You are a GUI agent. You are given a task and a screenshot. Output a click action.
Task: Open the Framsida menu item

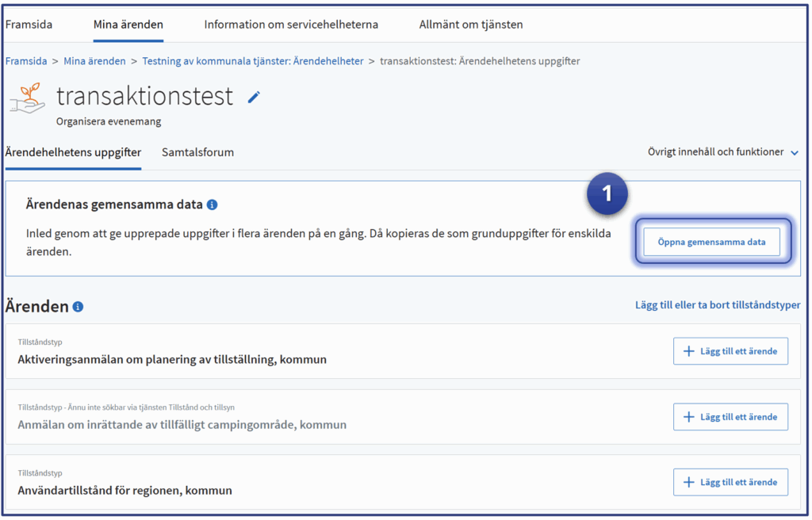click(x=29, y=25)
